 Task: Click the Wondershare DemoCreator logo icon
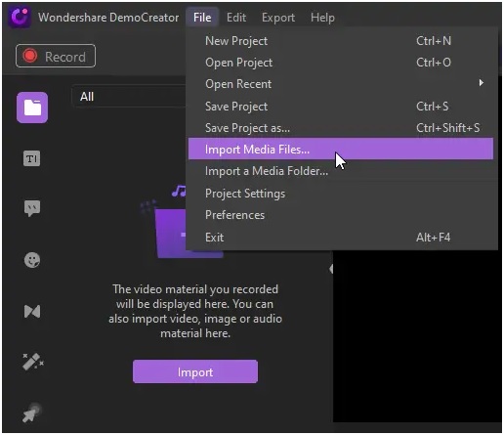click(20, 17)
